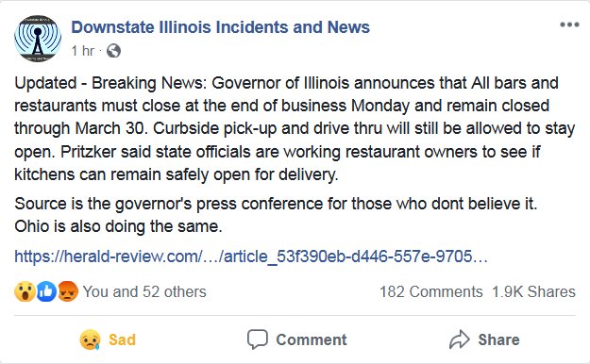Click the Share arrow icon

[460, 339]
